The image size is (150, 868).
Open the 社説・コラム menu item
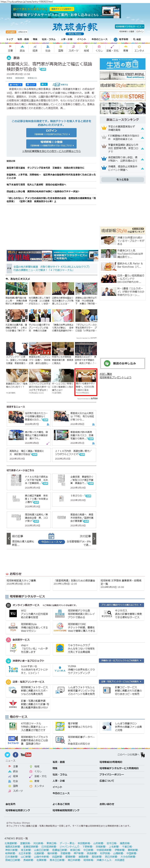[49, 39]
